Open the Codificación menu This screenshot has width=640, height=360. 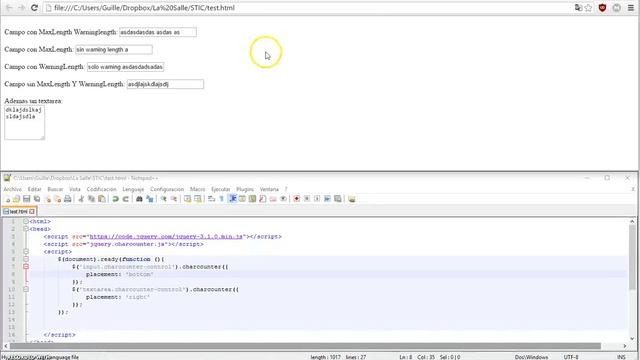102,189
